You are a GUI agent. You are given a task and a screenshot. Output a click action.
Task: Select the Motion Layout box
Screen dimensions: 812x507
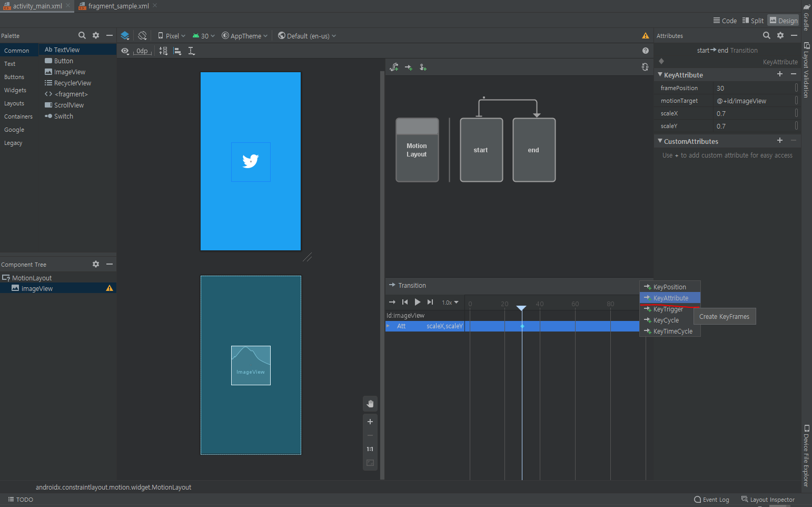click(x=417, y=150)
